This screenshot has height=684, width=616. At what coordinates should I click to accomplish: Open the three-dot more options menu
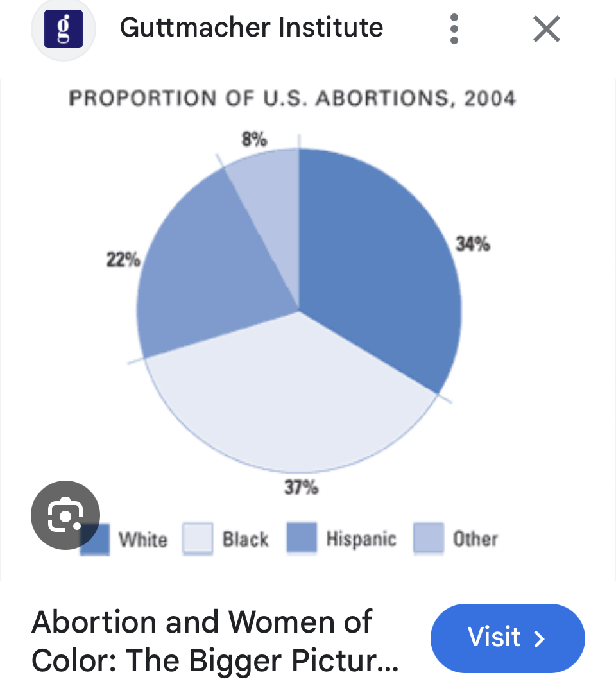point(454,30)
